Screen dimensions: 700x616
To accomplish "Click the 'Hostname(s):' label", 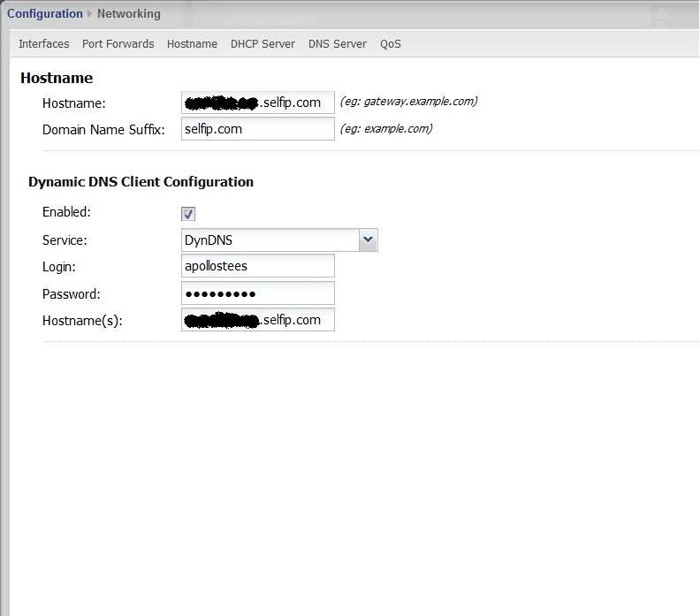I will (82, 321).
